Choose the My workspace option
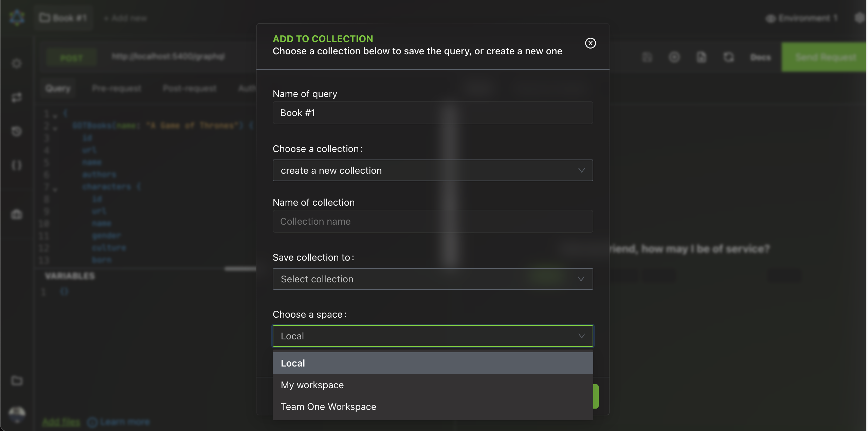868x431 pixels. tap(432, 385)
